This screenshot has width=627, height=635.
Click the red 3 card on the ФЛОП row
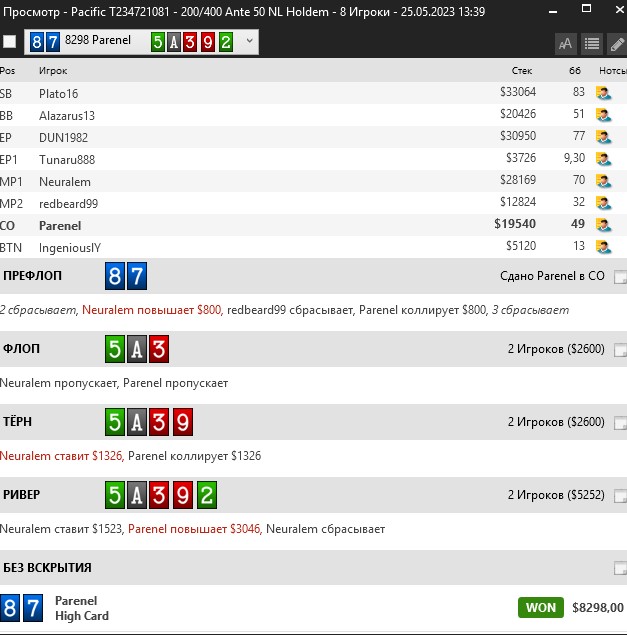(159, 349)
